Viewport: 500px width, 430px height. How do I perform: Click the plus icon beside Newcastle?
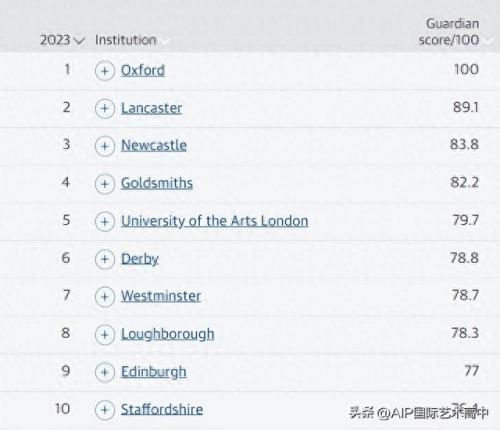click(x=105, y=146)
